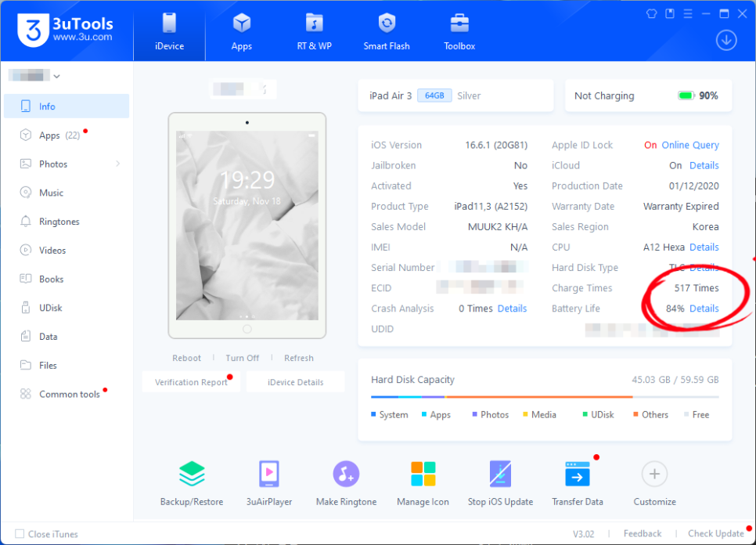Click the Turn Off button
The height and width of the screenshot is (545, 756).
(x=242, y=358)
